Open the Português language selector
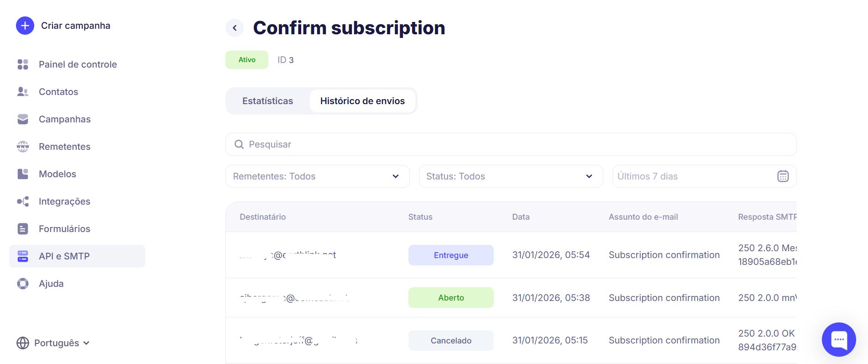868x364 pixels. point(53,343)
